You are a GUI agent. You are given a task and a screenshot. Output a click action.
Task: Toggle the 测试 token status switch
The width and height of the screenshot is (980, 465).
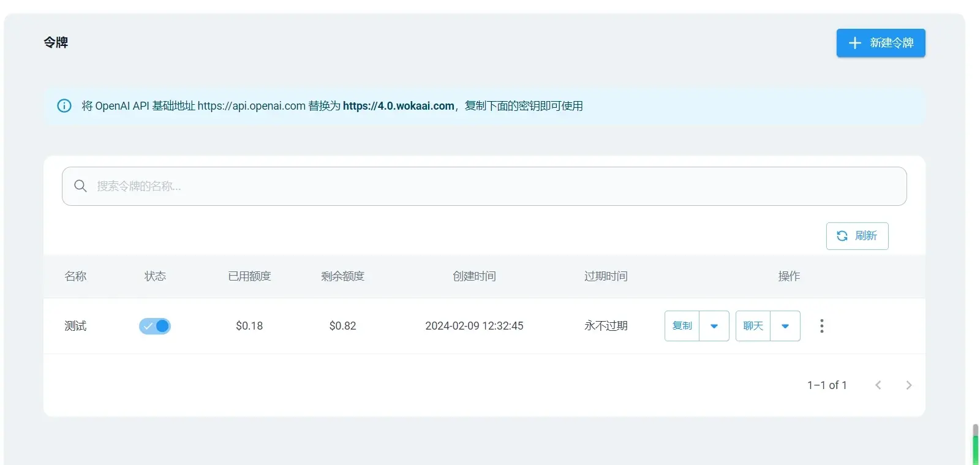[x=155, y=326]
